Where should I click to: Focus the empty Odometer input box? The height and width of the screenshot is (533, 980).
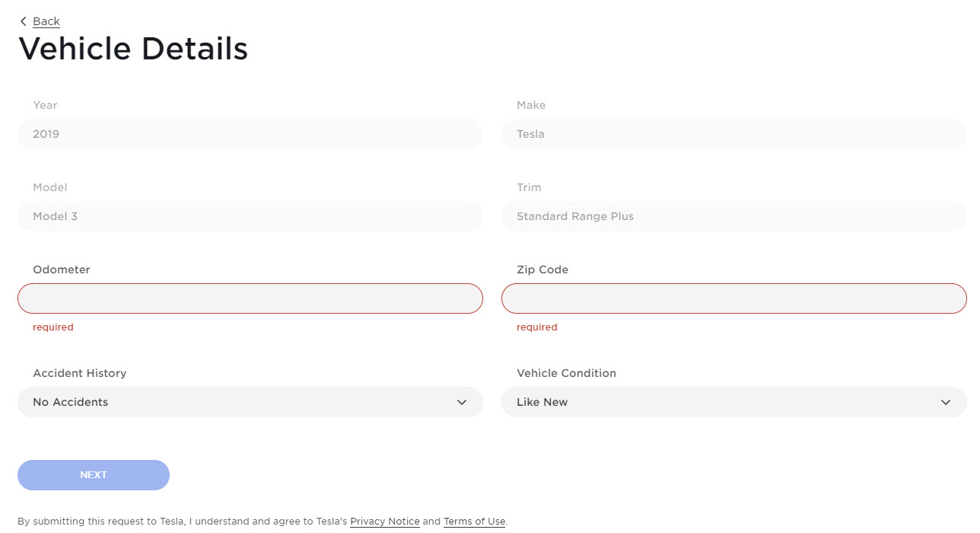point(250,298)
